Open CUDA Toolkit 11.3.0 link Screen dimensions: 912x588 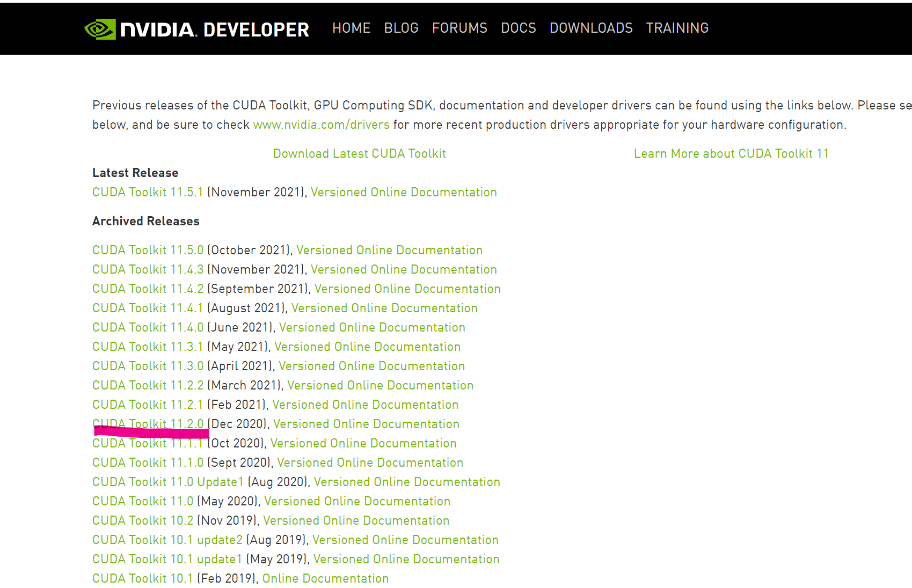[148, 366]
